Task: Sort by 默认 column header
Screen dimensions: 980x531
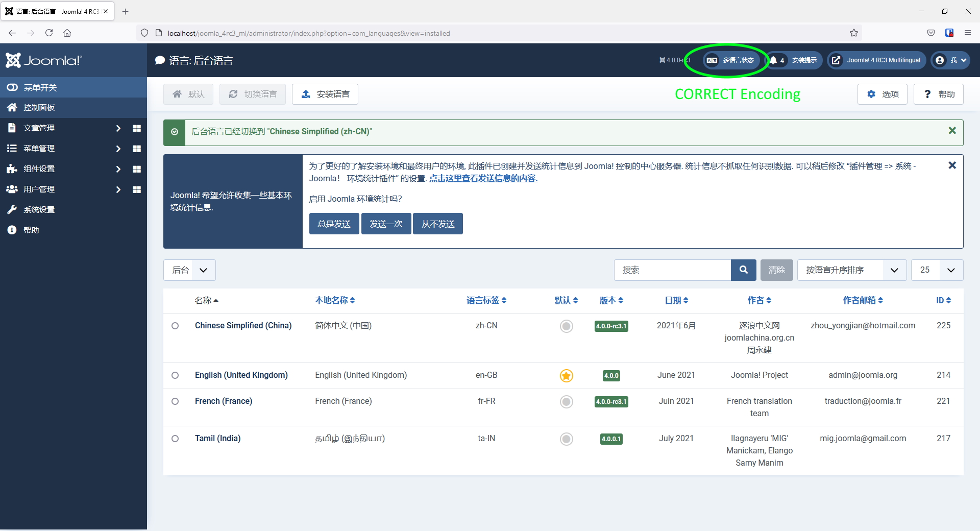Action: click(566, 300)
